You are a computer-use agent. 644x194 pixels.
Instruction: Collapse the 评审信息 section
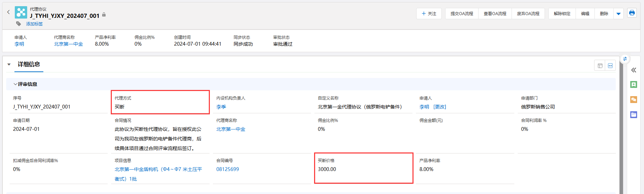pos(15,84)
